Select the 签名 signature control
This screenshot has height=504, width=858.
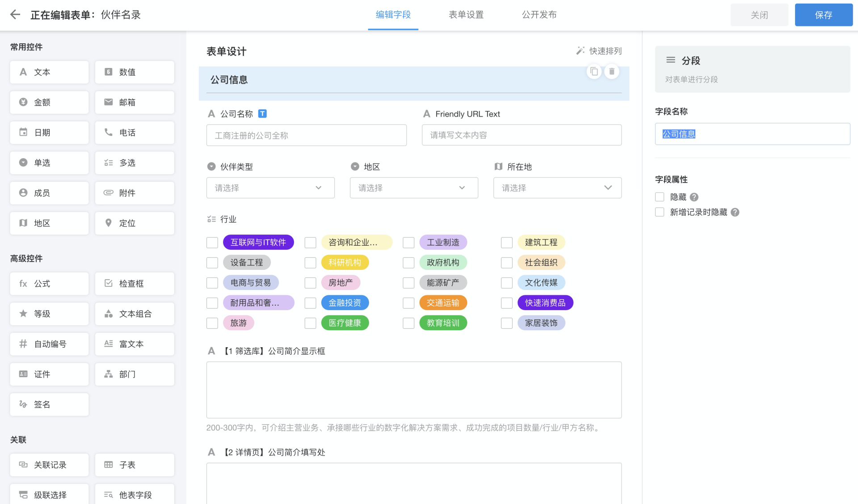(49, 404)
